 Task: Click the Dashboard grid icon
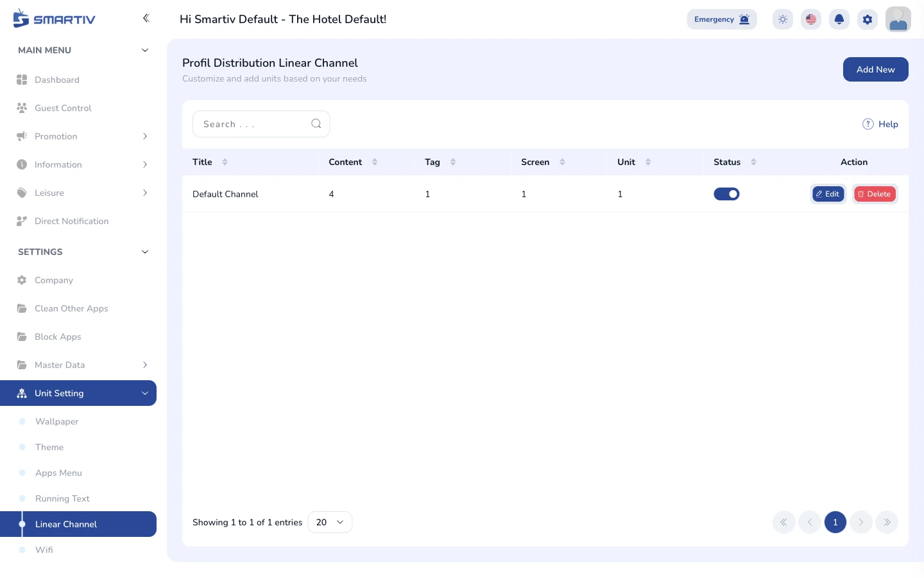22,80
